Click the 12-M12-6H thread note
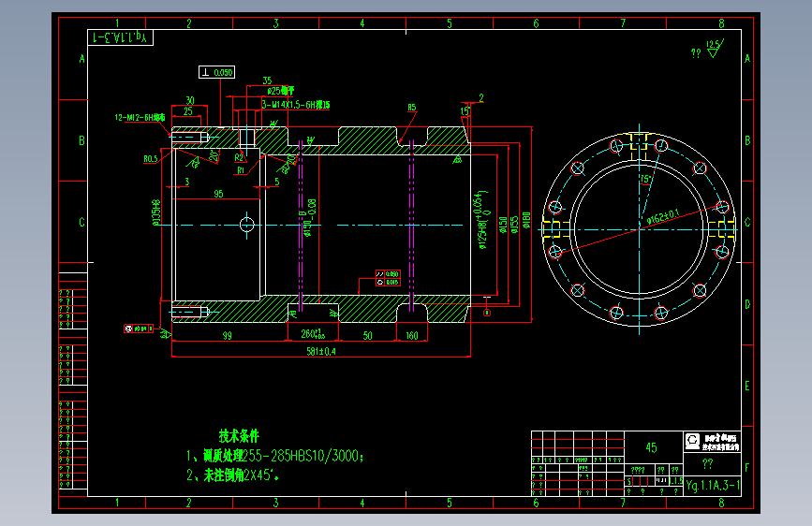The image size is (812, 526). (140, 118)
